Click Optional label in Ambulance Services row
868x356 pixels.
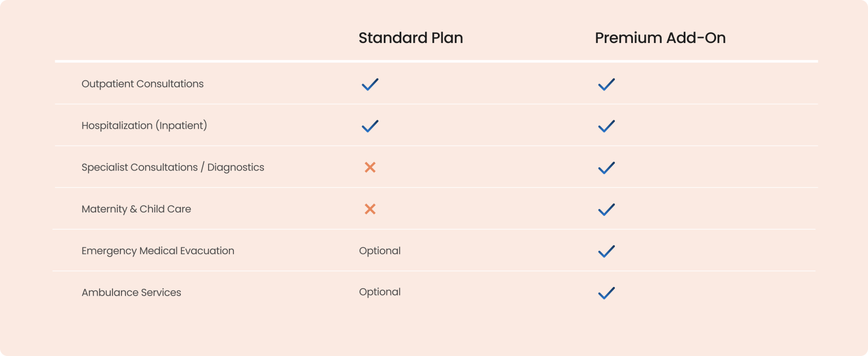click(x=380, y=292)
